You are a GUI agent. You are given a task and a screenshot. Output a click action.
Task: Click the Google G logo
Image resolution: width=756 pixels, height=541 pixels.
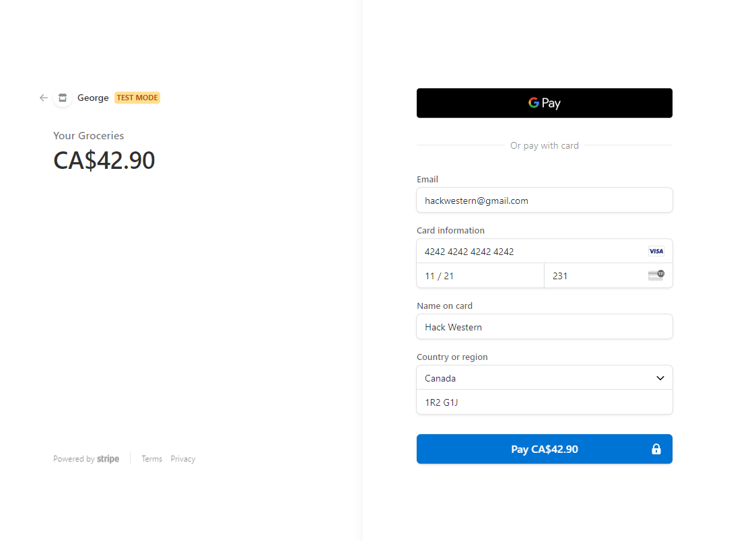[534, 102]
